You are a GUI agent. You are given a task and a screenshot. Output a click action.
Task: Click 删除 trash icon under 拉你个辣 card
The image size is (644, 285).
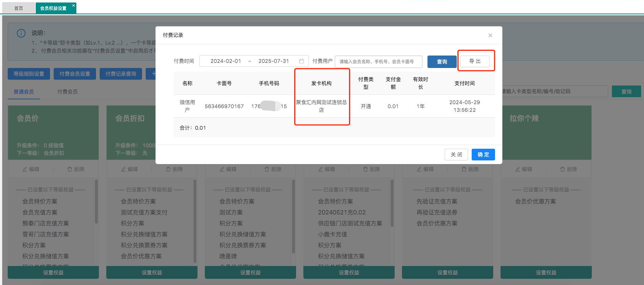(x=563, y=169)
